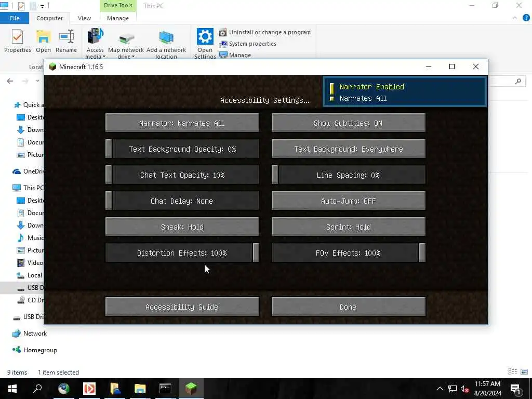Select the Drive Tools contextual tab
Viewport: 532px width, 399px height.
click(x=118, y=5)
